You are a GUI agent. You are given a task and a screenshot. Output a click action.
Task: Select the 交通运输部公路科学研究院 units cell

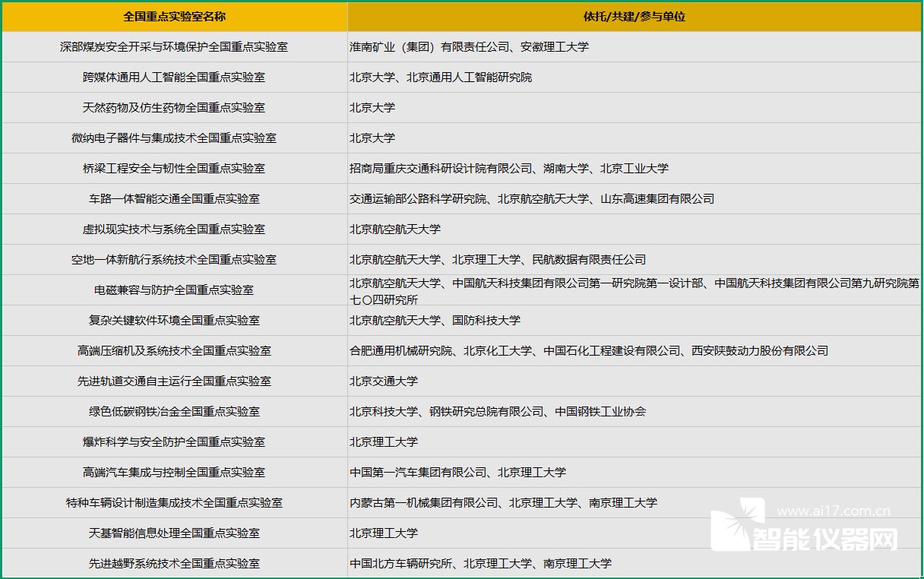tap(634, 198)
